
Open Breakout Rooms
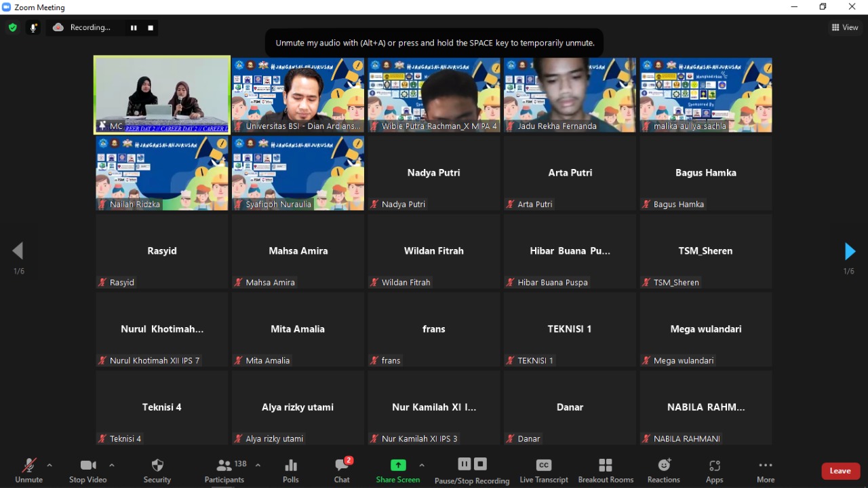pyautogui.click(x=606, y=470)
